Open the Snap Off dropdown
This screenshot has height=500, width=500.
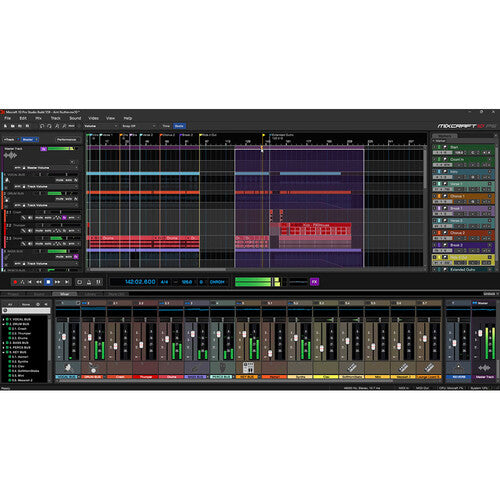[x=138, y=126]
